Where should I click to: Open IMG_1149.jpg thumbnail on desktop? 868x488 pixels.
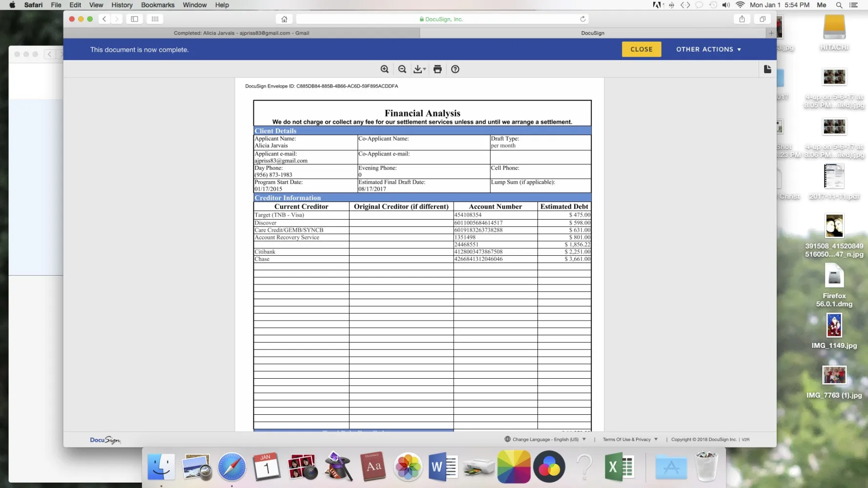pos(834,325)
